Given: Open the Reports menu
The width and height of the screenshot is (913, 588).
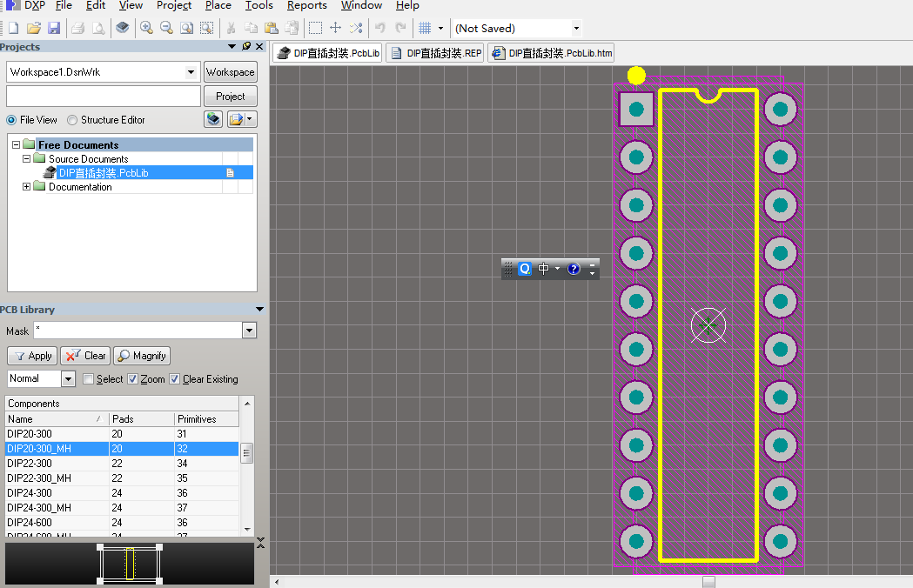Looking at the screenshot, I should click(x=307, y=5).
